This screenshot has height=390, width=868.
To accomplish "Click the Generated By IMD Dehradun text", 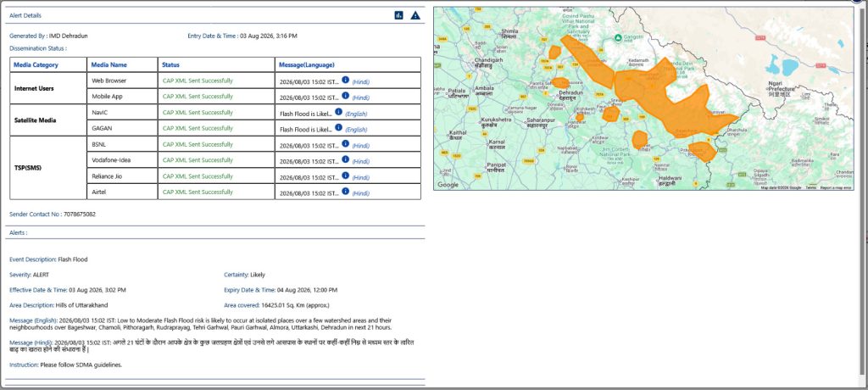I will [x=48, y=36].
